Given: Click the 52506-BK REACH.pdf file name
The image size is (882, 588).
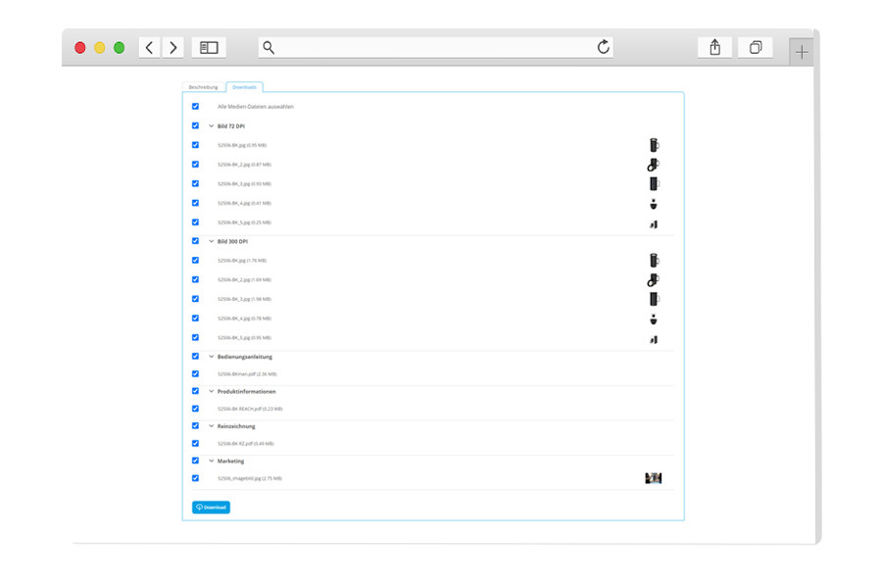Looking at the screenshot, I should coord(249,409).
